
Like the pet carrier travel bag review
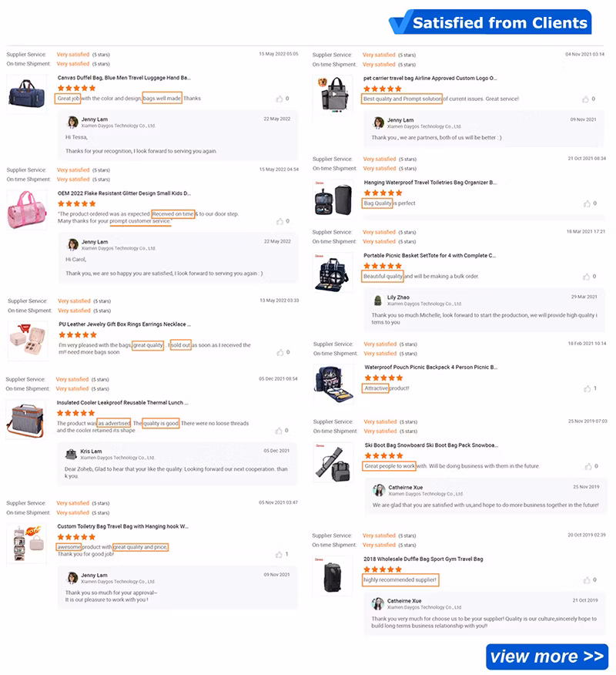coord(585,99)
